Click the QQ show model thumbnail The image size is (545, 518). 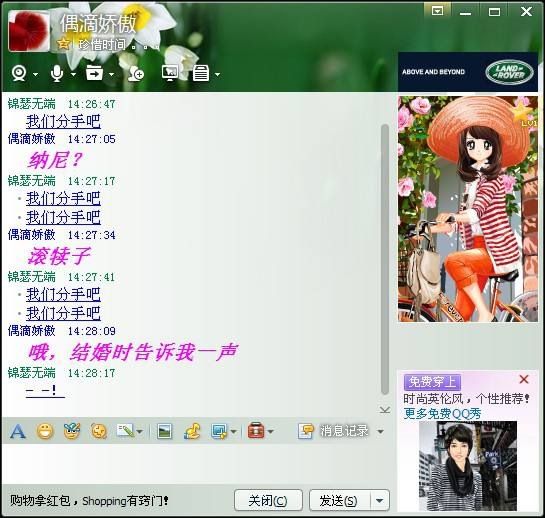pyautogui.click(x=467, y=466)
